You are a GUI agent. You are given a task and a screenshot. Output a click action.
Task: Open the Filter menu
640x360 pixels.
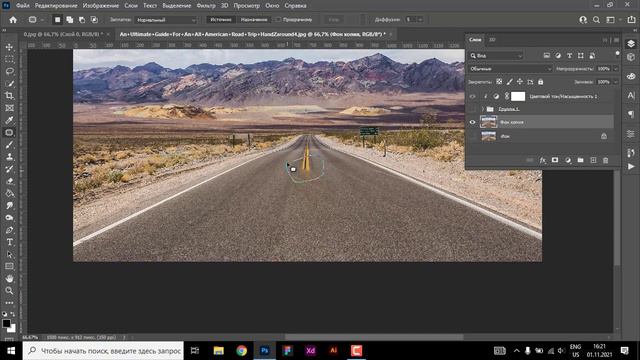point(205,6)
